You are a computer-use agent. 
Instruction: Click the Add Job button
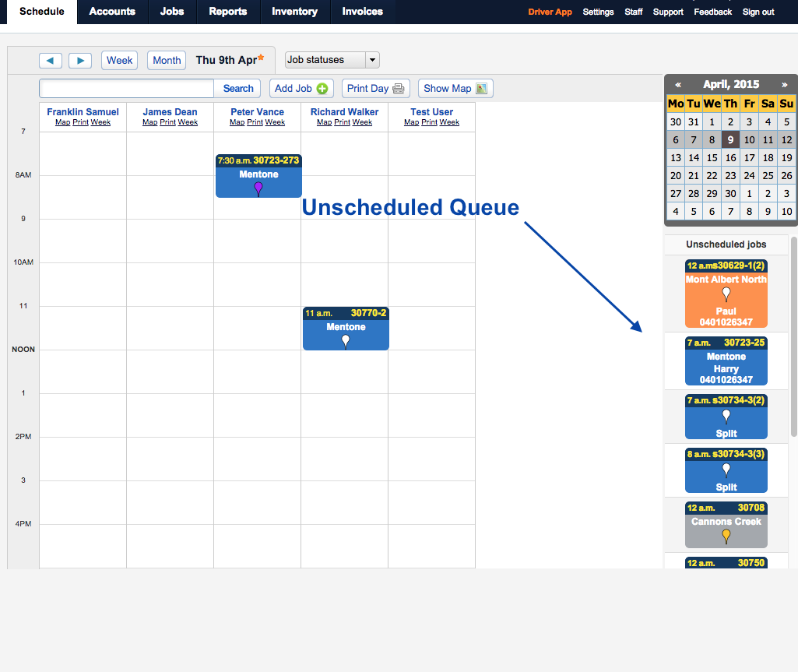click(x=301, y=89)
